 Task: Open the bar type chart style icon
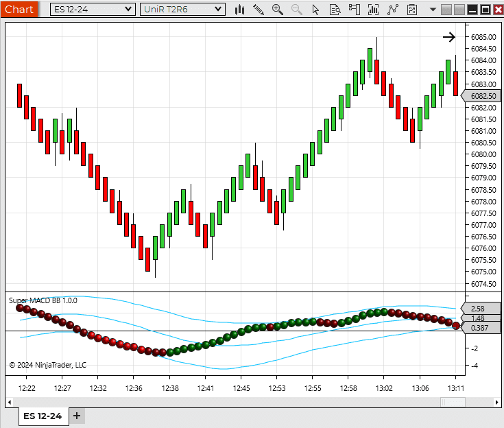(239, 10)
